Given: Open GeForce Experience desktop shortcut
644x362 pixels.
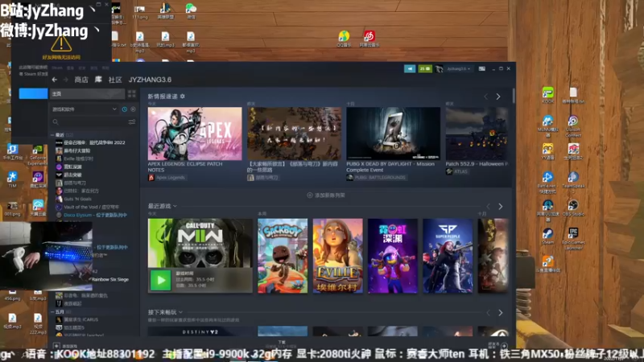Looking at the screenshot, I should click(37, 155).
